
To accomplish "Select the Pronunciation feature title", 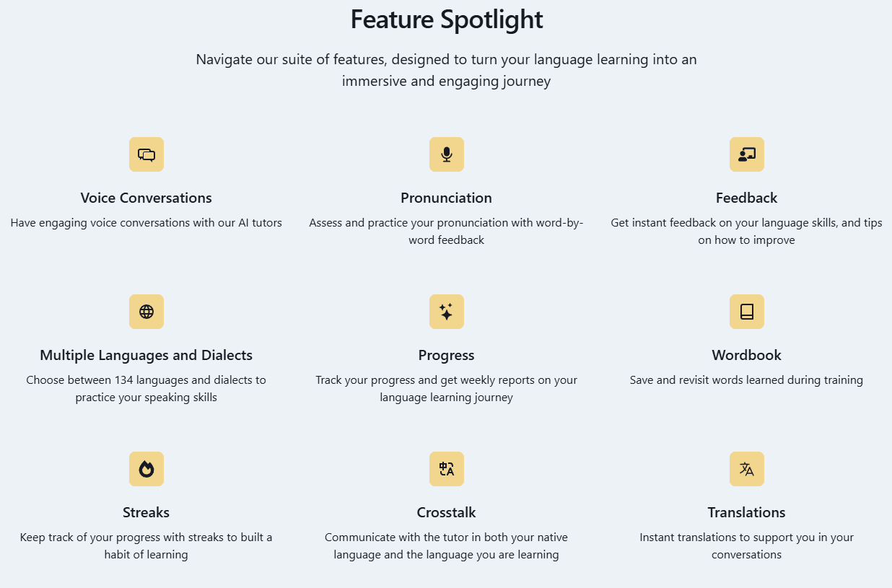I will [447, 198].
